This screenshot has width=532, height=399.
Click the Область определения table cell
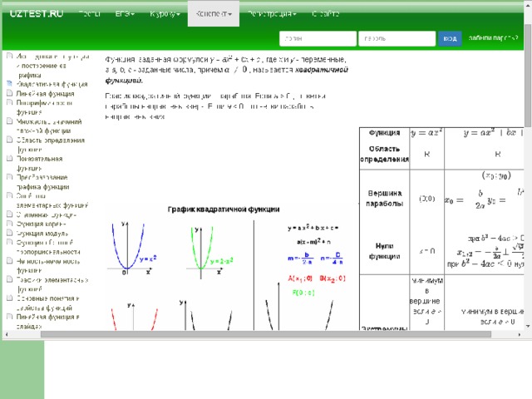[384, 154]
